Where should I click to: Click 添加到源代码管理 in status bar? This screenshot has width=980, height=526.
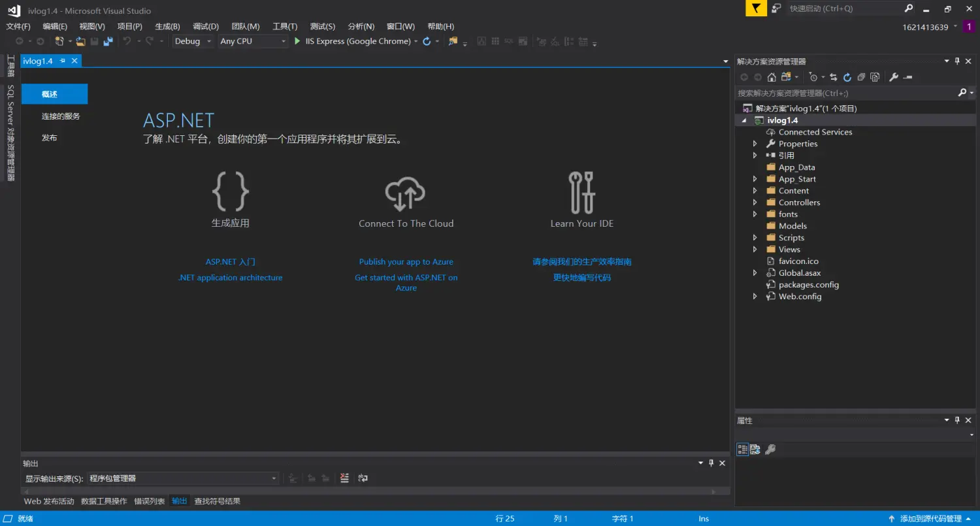pyautogui.click(x=931, y=519)
